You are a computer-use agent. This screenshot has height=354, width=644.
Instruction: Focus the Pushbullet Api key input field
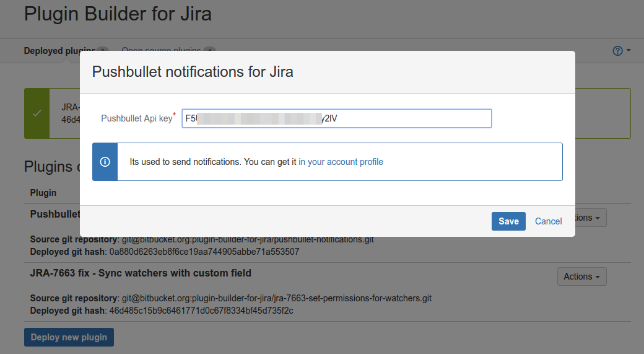coord(337,118)
